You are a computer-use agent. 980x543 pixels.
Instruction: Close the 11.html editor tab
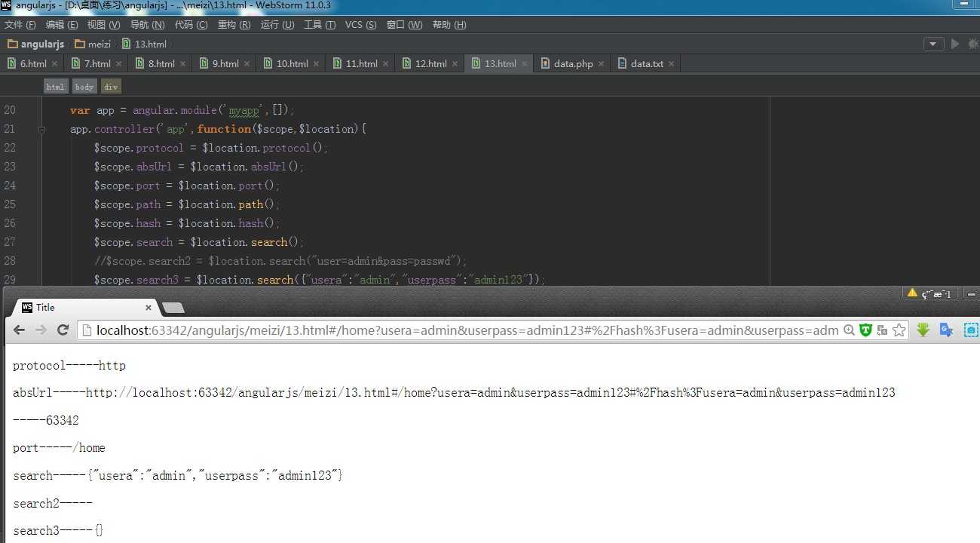385,64
